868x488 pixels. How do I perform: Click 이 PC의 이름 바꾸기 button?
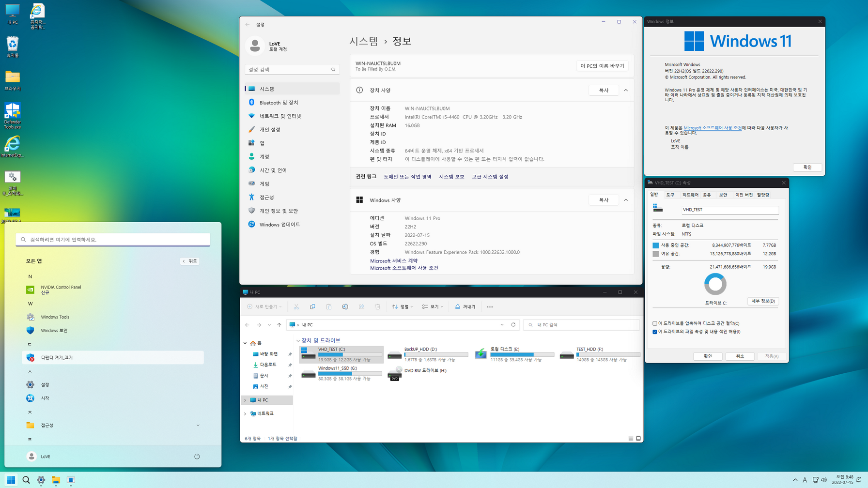coord(602,66)
